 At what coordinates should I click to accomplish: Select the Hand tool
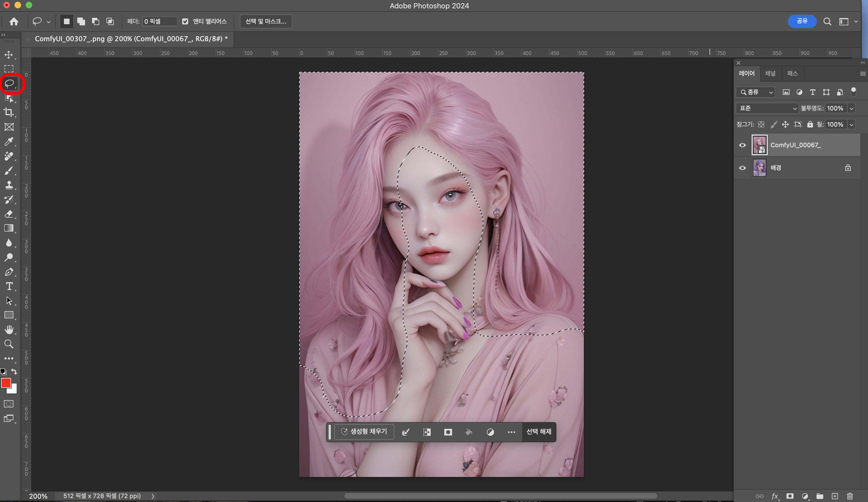click(9, 329)
